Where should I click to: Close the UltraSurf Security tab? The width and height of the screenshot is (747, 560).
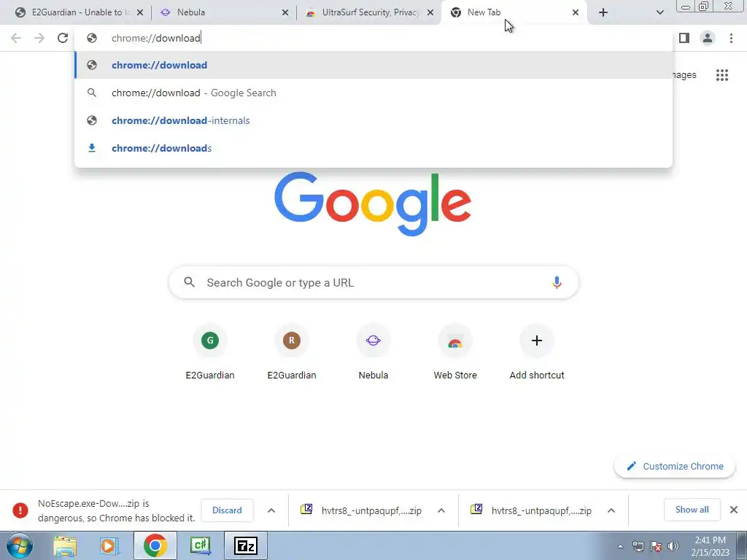click(x=430, y=12)
